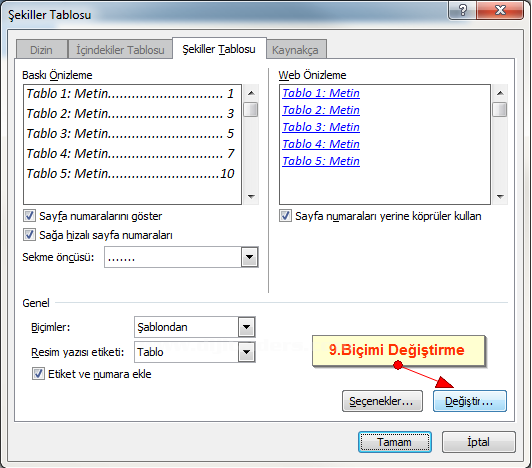The height and width of the screenshot is (468, 532).
Task: Select print preview row 'Tablo 1: Metin'
Action: (x=131, y=94)
